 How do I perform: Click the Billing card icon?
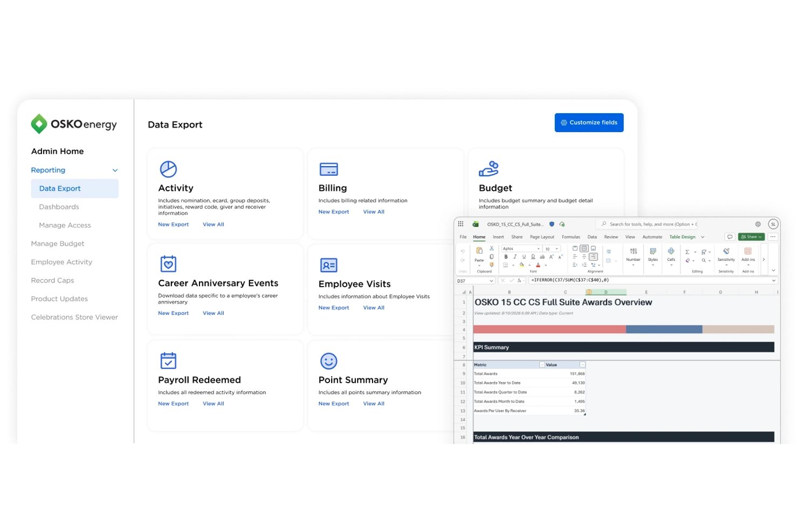coord(328,169)
